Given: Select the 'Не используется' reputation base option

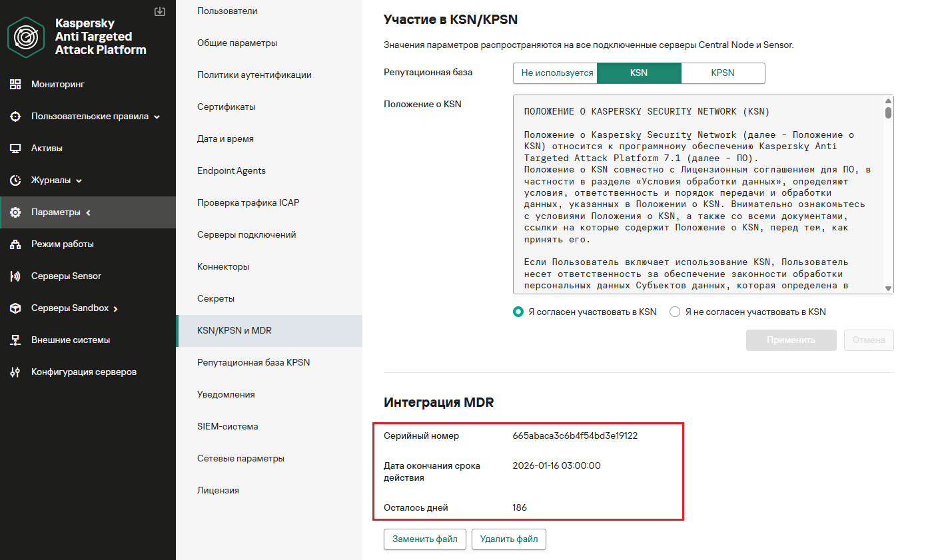Looking at the screenshot, I should 556,73.
